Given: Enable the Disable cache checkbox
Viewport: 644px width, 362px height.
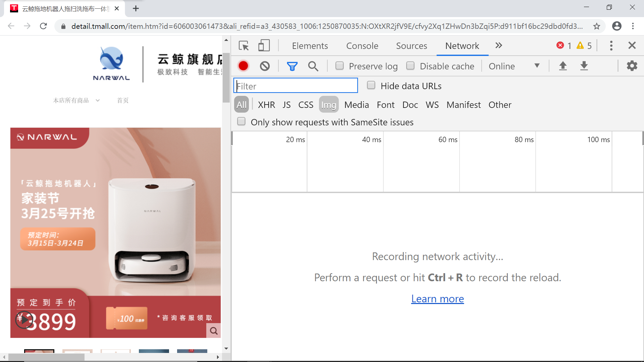Looking at the screenshot, I should (x=411, y=66).
